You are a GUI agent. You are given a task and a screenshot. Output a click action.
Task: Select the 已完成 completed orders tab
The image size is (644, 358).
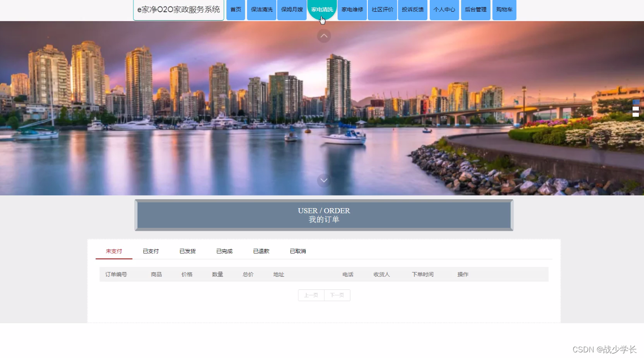(224, 251)
